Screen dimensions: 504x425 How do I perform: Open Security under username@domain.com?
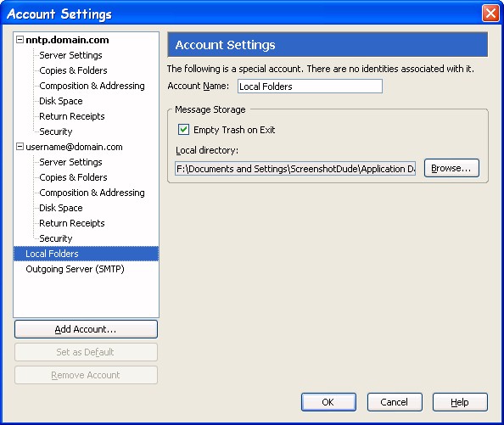(56, 238)
